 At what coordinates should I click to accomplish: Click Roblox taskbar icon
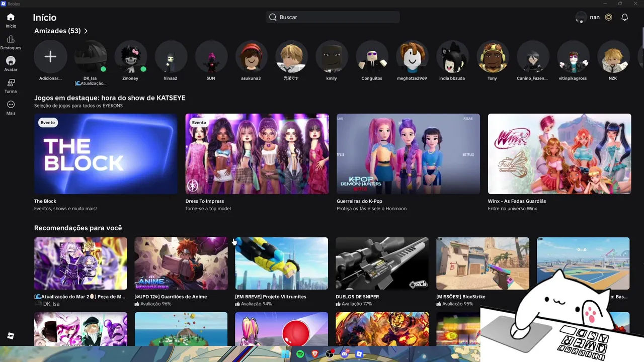359,354
